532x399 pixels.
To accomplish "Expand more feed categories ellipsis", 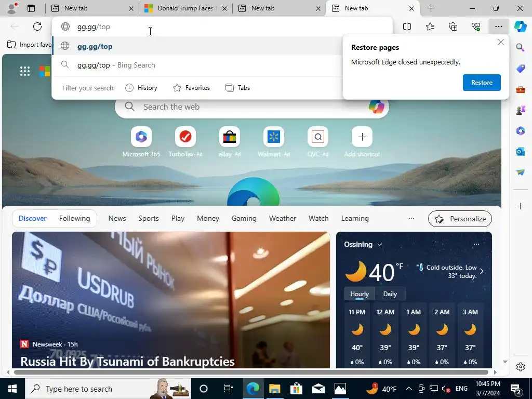I will (x=411, y=219).
